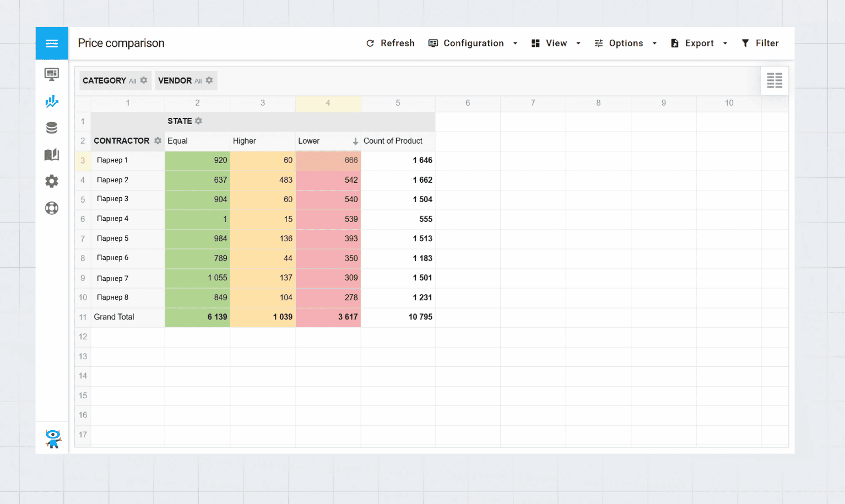
Task: Select the dashboard monitor icon in sidebar
Action: coord(51,74)
